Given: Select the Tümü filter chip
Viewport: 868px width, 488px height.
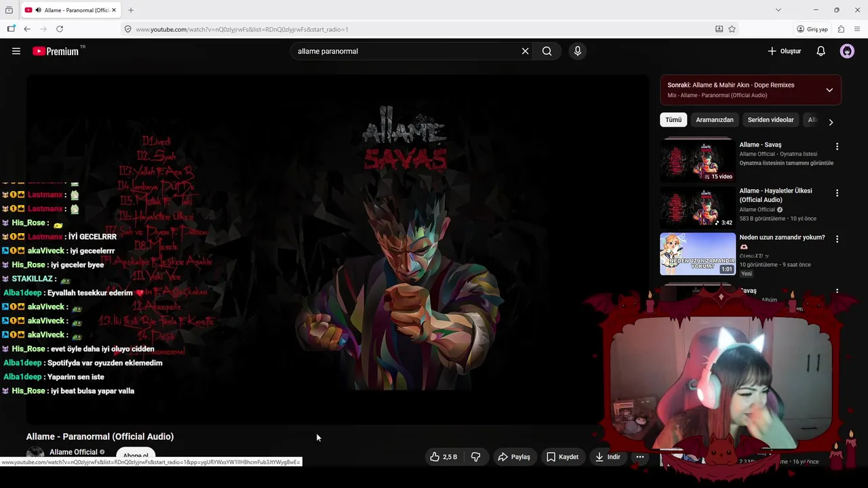Looking at the screenshot, I should point(673,120).
